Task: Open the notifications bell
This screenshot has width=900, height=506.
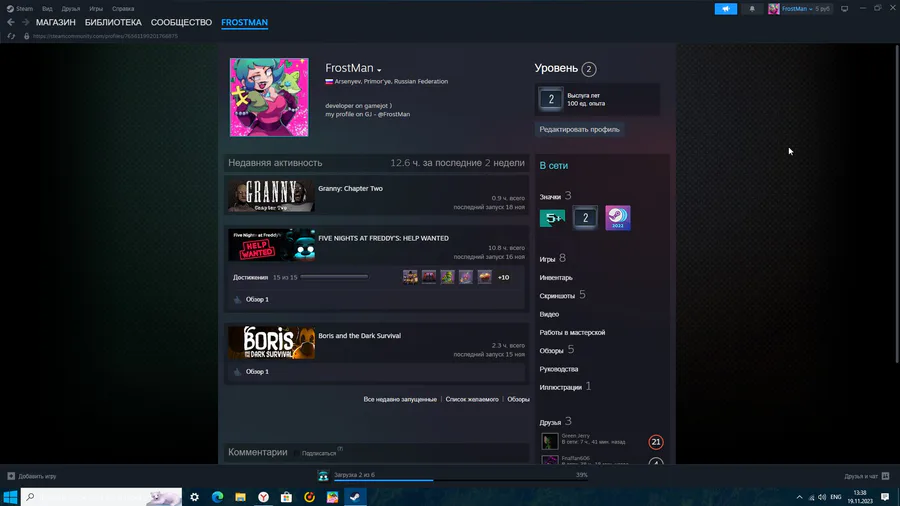Action: [752, 9]
